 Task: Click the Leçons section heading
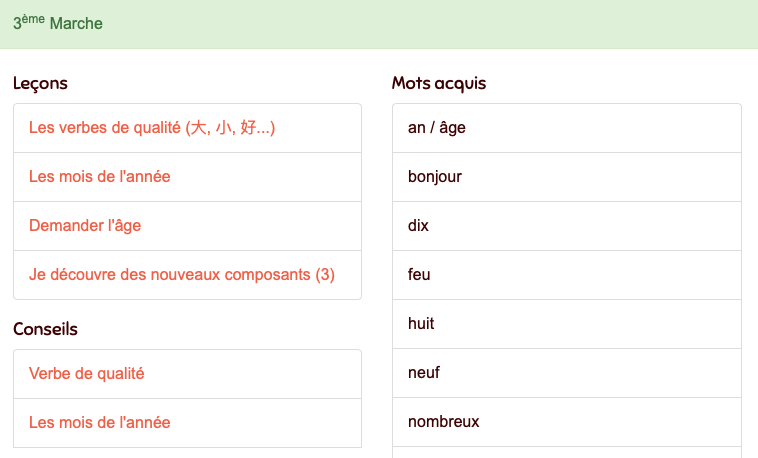[40, 83]
